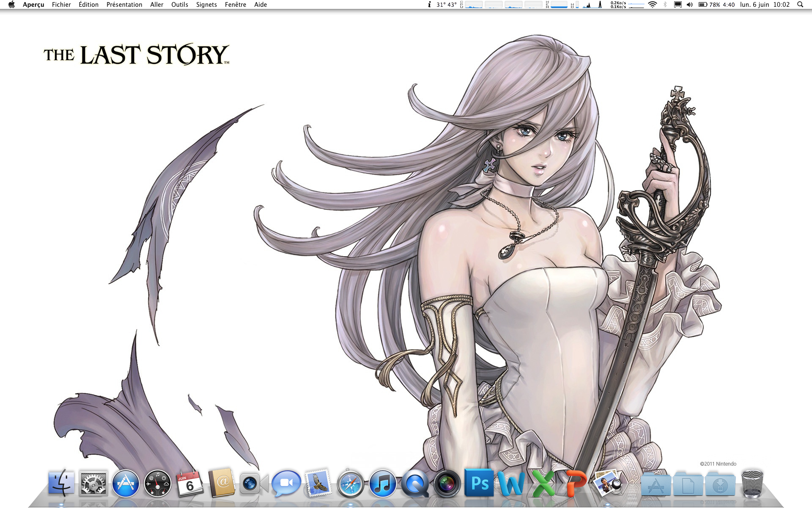Open iTunes from the dock

click(382, 483)
